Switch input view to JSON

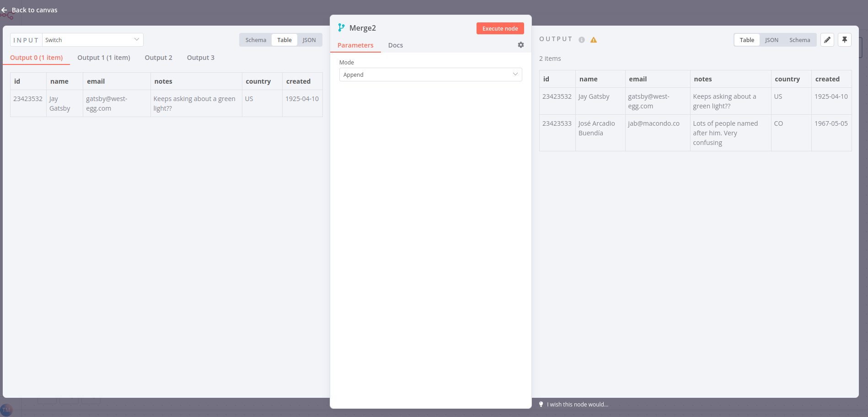309,40
